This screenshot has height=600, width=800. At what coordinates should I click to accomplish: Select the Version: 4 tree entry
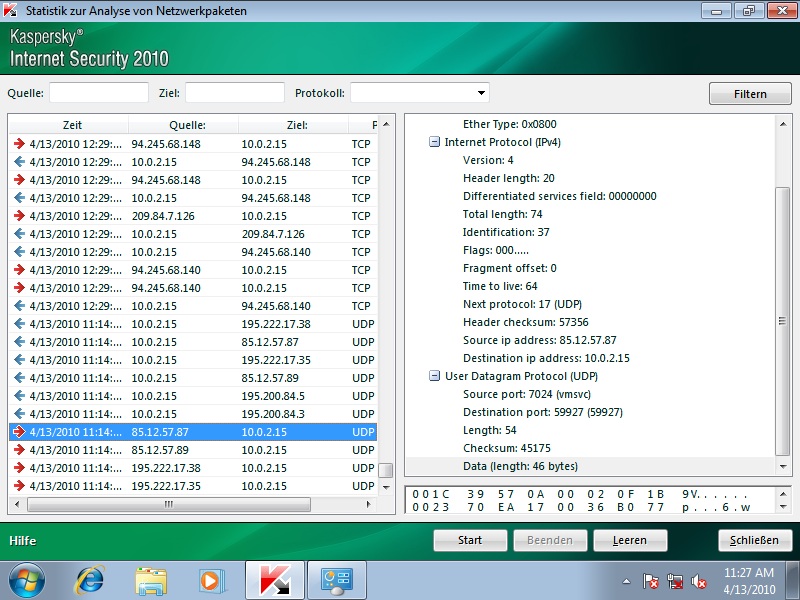pyautogui.click(x=488, y=160)
